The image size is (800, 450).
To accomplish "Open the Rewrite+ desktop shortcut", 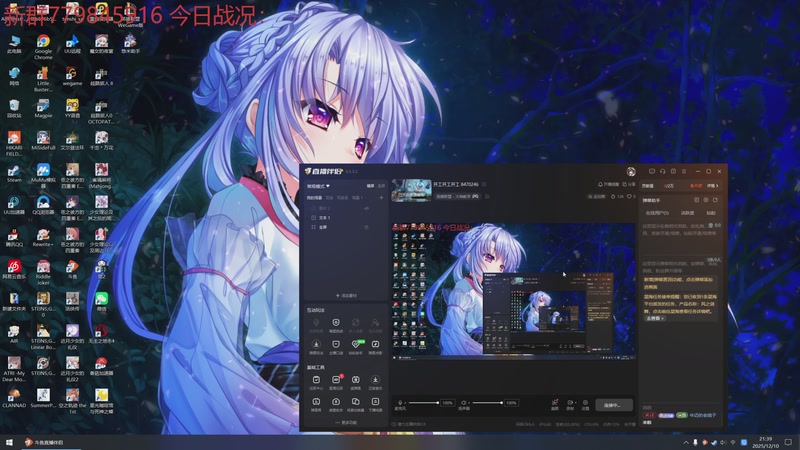I will (x=43, y=238).
